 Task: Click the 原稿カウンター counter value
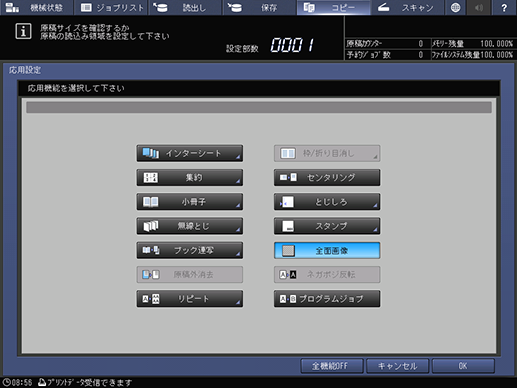coord(421,44)
